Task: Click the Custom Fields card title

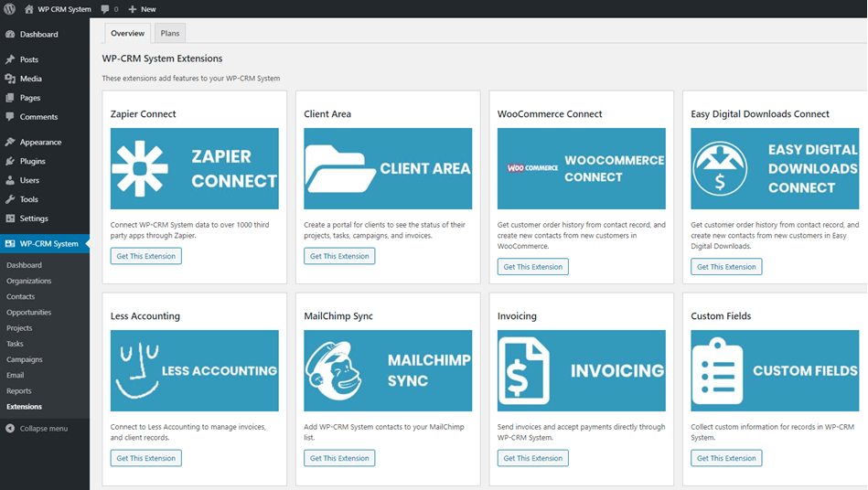Action: point(721,315)
